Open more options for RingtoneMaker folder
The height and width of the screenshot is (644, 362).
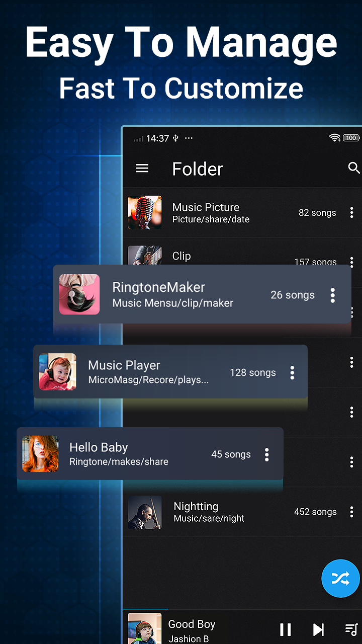(x=332, y=295)
